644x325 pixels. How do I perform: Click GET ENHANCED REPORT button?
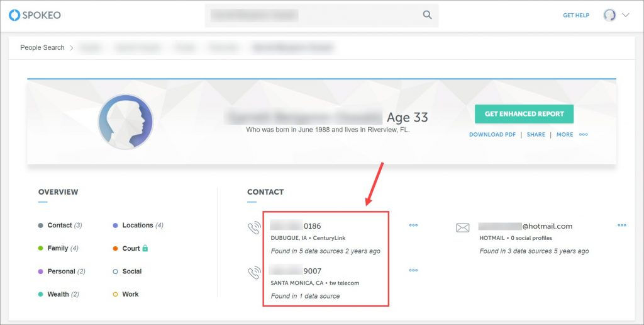tap(524, 114)
